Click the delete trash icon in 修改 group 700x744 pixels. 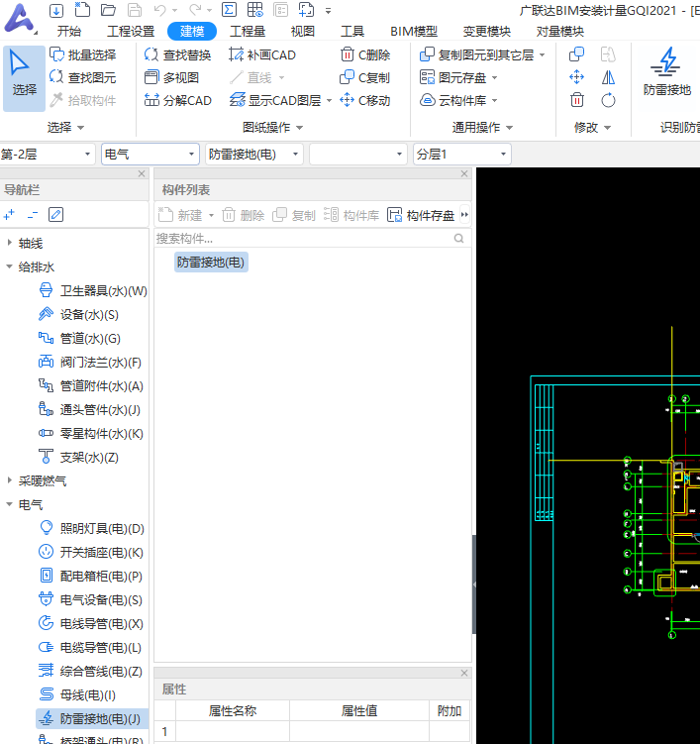[x=576, y=100]
